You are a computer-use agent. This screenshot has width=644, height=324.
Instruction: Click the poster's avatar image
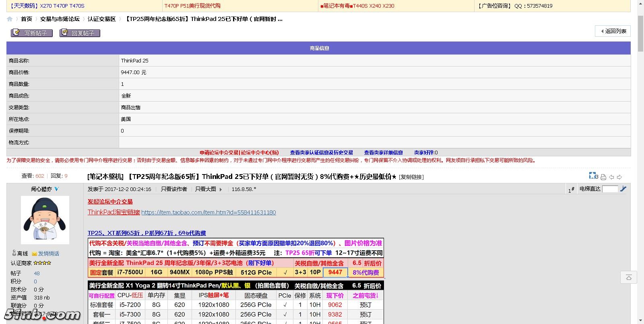tap(45, 220)
